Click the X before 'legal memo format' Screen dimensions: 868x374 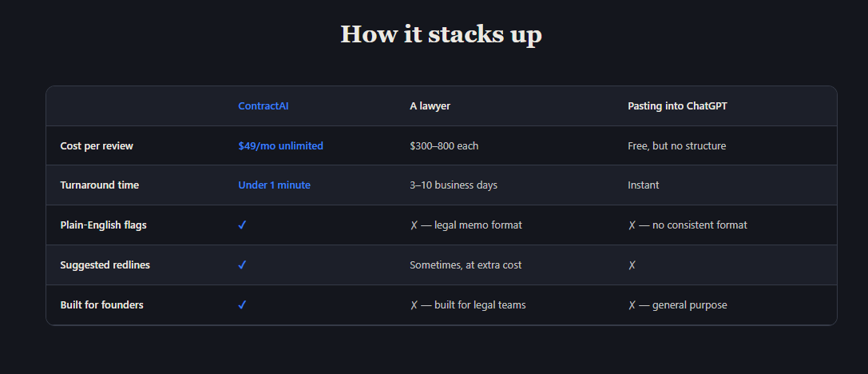[x=414, y=225]
